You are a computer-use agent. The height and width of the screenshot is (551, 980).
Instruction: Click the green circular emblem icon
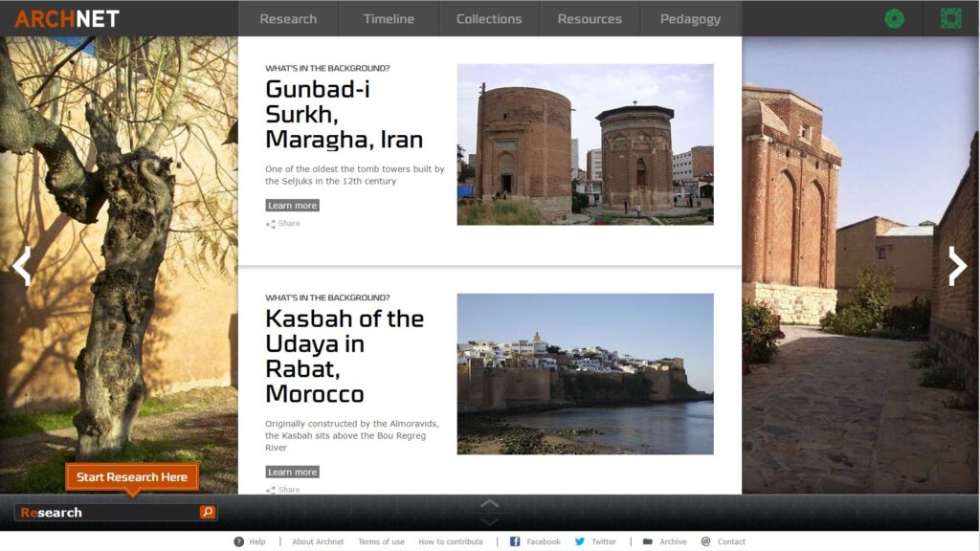(x=894, y=18)
